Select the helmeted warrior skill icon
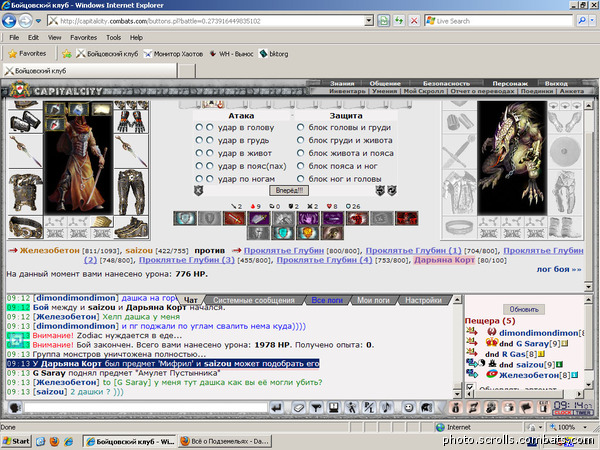The width and height of the screenshot is (600, 450). 333,233
